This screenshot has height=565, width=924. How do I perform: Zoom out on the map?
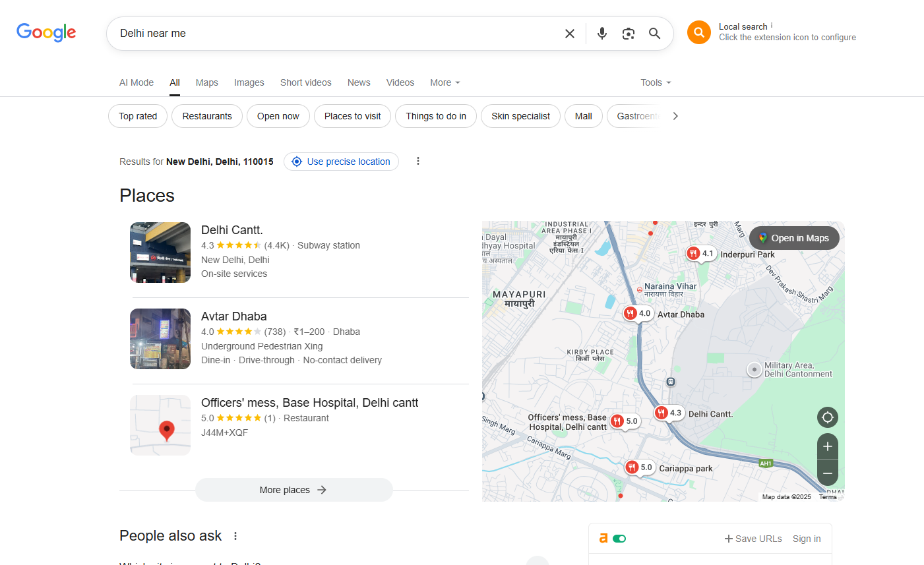[828, 473]
